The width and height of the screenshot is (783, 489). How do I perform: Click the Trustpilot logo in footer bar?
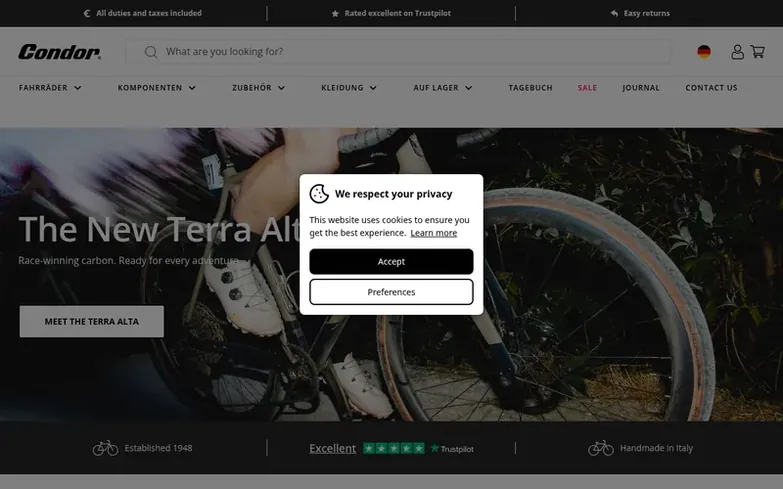452,449
